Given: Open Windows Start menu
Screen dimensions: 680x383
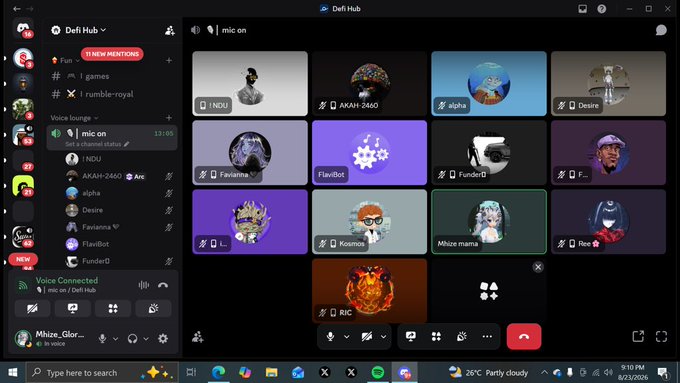Looking at the screenshot, I should point(13,372).
